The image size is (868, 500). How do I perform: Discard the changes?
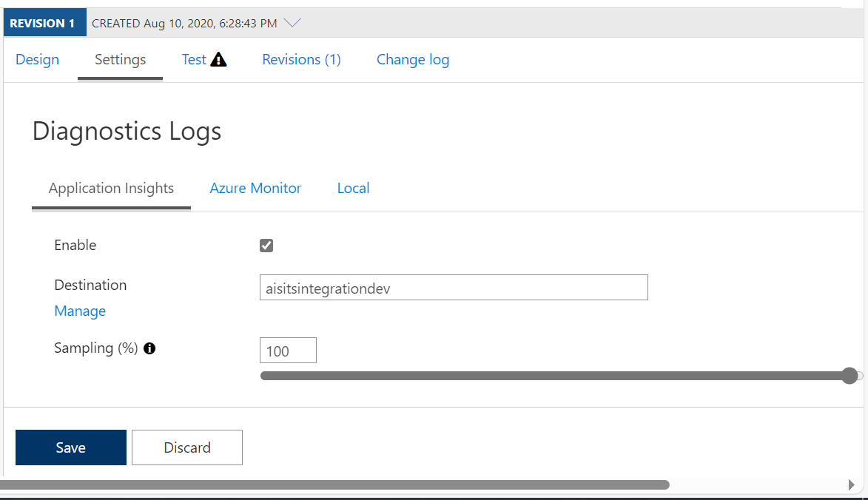click(187, 447)
